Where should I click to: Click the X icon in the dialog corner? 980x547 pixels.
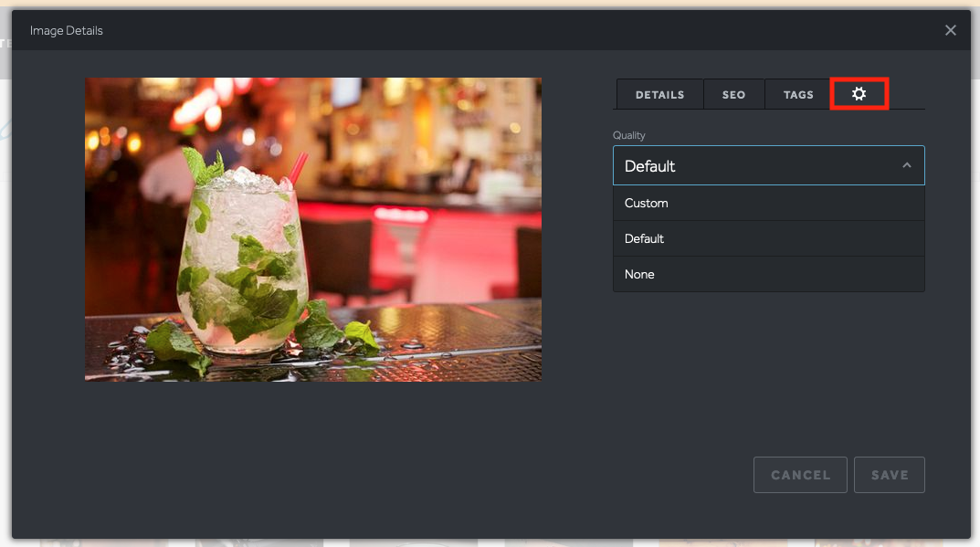950,30
